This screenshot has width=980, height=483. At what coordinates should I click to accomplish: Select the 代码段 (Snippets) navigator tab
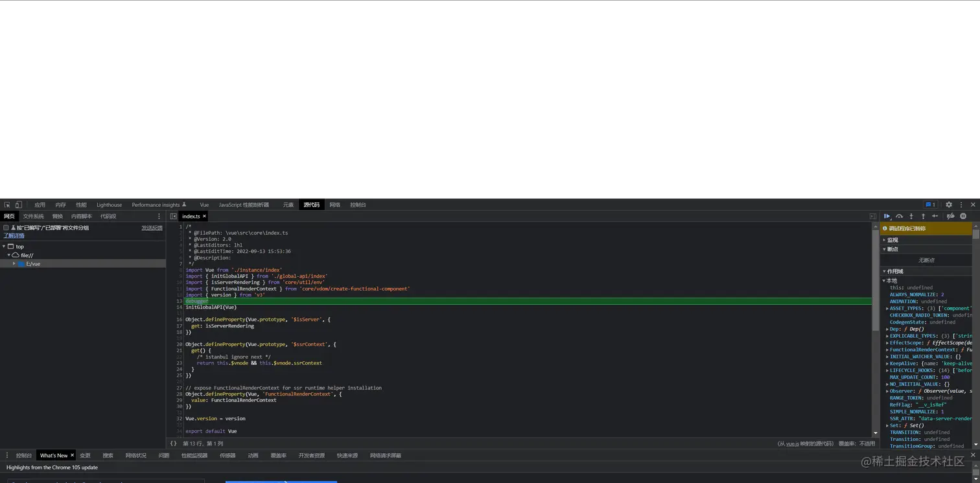click(x=108, y=217)
